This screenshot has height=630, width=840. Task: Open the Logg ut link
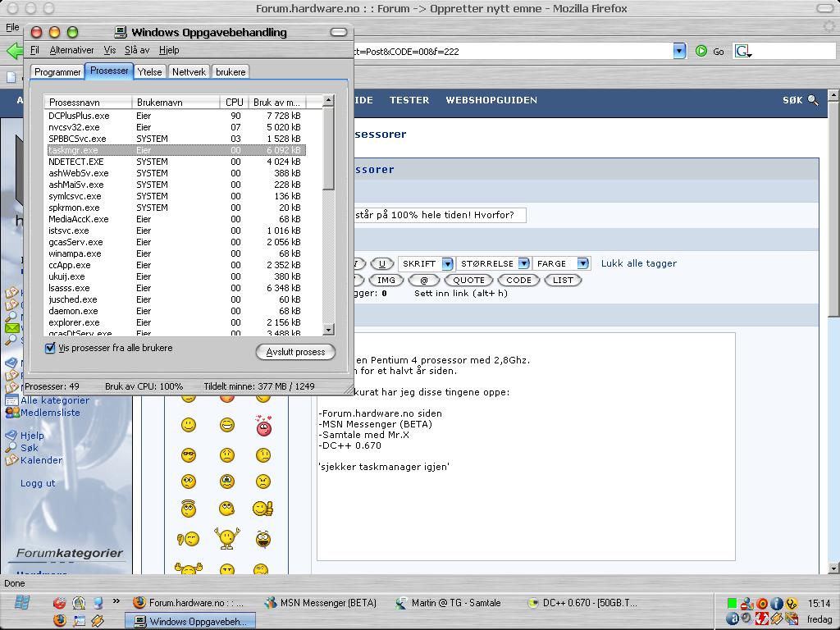pos(38,483)
